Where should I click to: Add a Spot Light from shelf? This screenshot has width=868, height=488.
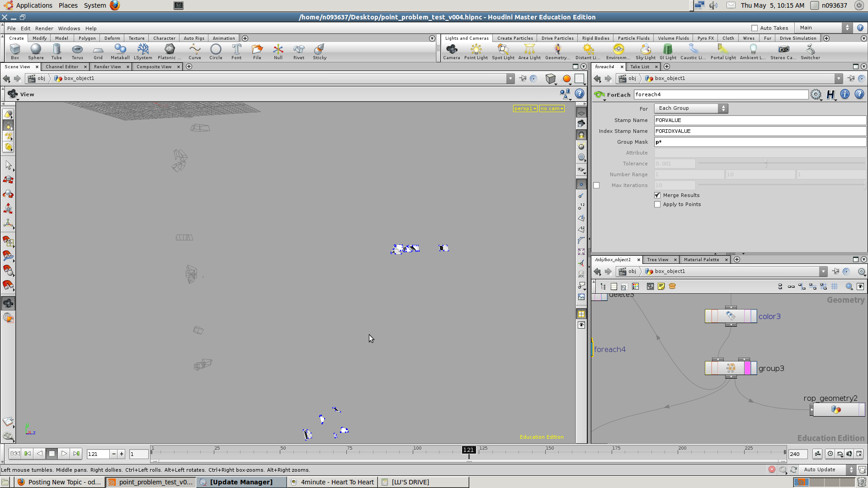pyautogui.click(x=503, y=52)
